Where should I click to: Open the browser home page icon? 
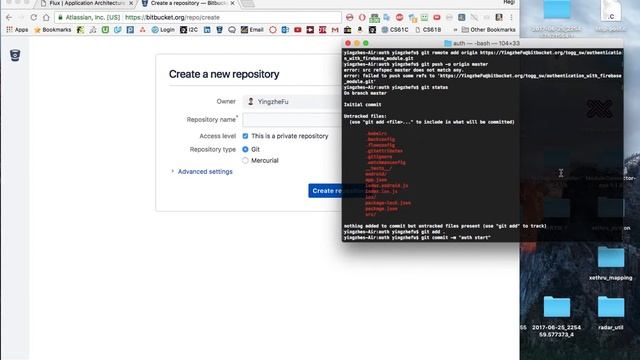coord(46,18)
